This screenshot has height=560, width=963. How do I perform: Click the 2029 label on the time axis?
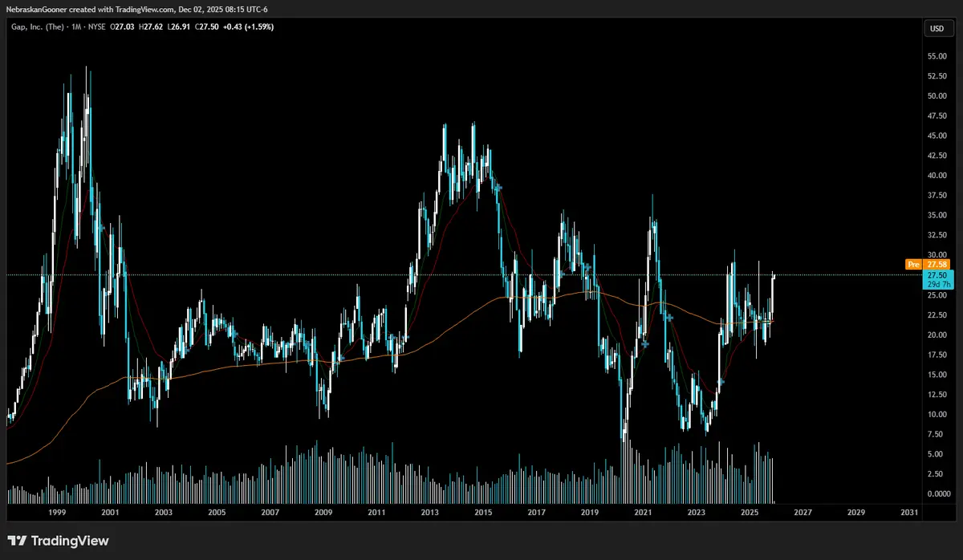[856, 512]
